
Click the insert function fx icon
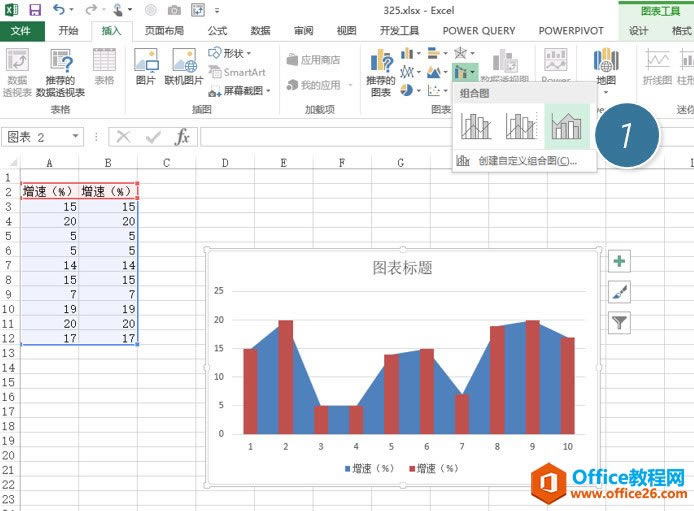click(x=182, y=137)
